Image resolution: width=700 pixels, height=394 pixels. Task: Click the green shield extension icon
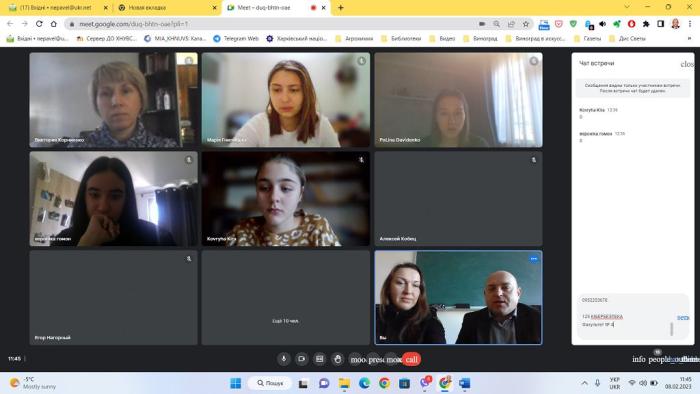coord(573,24)
